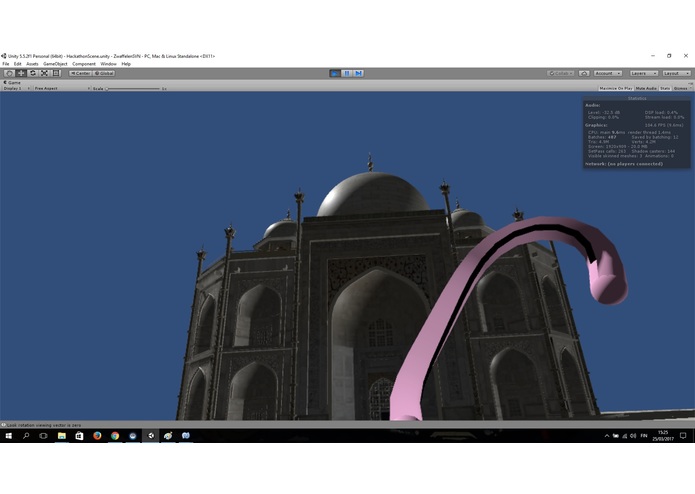Screen dimensions: 695x494
Task: Click the console status message bar
Action: point(347,425)
